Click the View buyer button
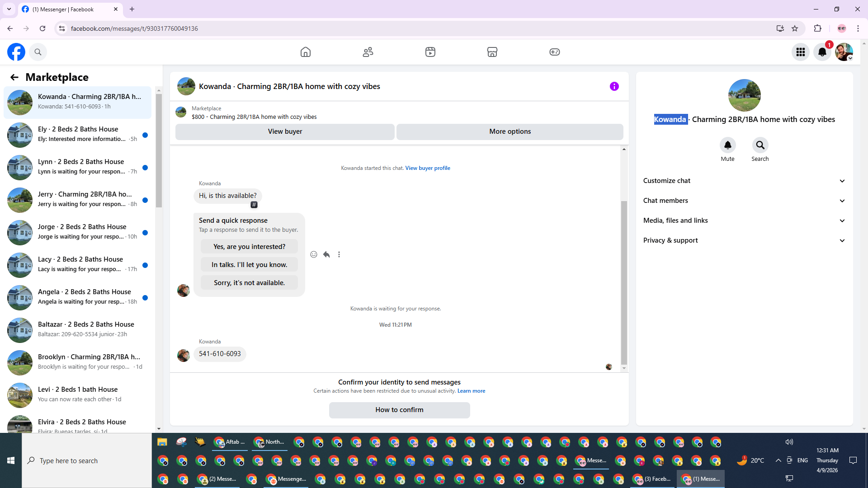Image resolution: width=868 pixels, height=488 pixels. (285, 131)
